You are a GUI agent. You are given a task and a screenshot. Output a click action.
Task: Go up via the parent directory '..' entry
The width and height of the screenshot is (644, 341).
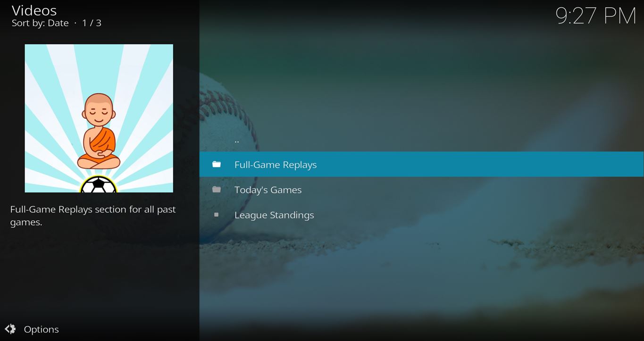421,140
